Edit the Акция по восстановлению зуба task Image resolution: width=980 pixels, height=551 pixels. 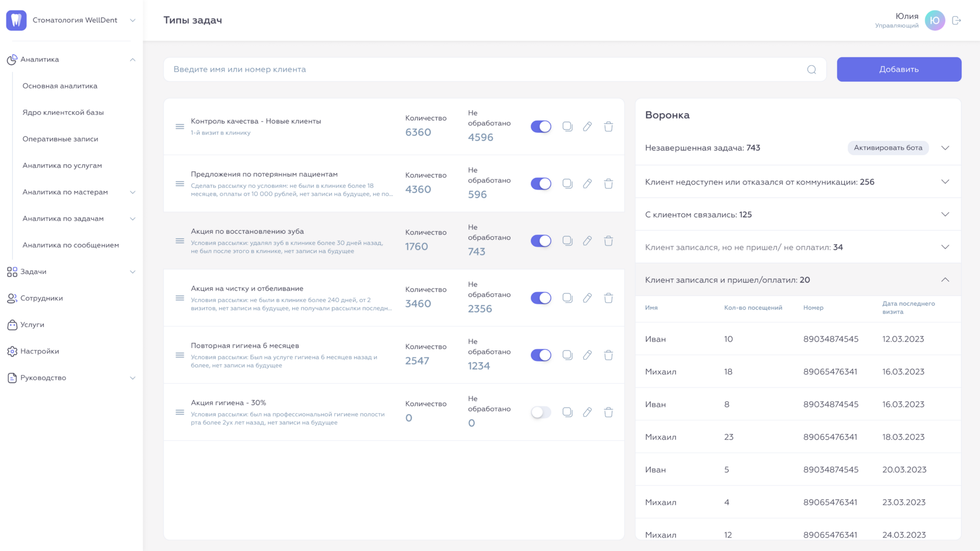[587, 241]
